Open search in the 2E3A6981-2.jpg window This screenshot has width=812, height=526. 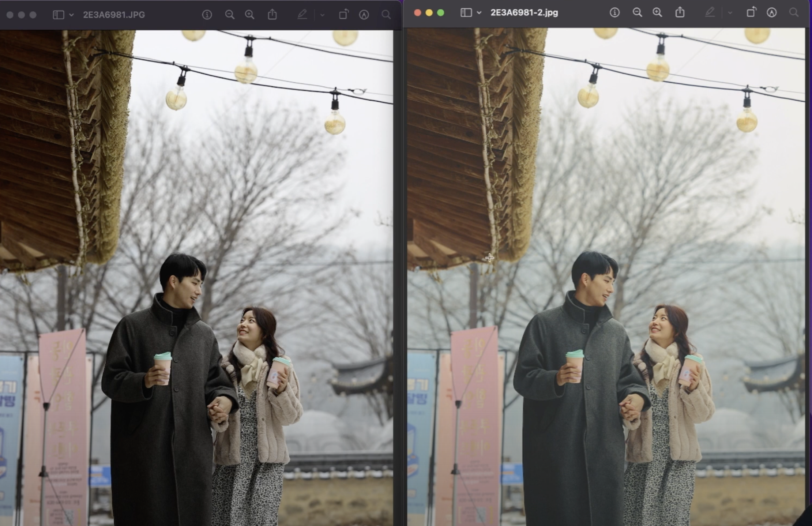click(793, 13)
